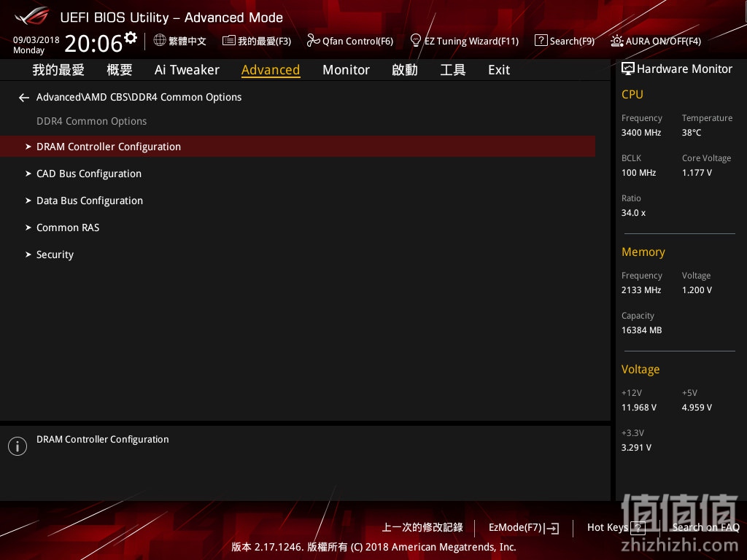The image size is (747, 560).
Task: Click the settings gear beside the clock
Action: pos(131,38)
